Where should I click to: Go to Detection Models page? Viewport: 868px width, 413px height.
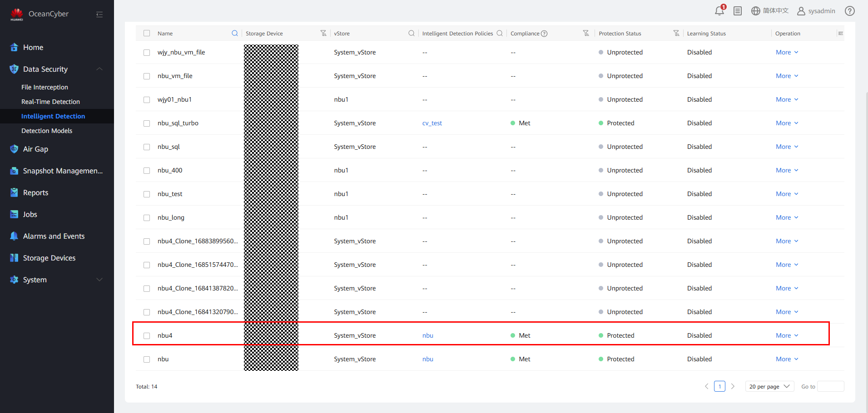[47, 131]
